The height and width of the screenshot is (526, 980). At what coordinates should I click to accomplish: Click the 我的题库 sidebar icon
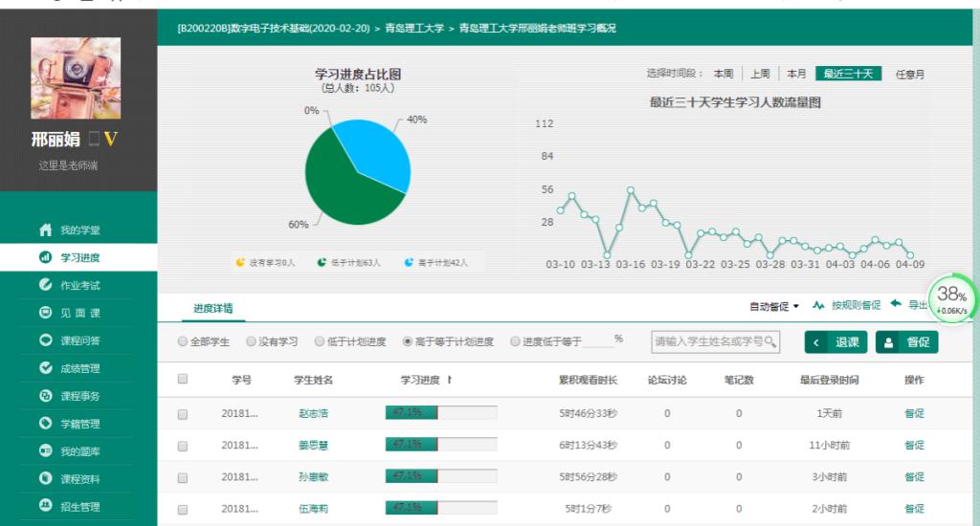(x=44, y=451)
